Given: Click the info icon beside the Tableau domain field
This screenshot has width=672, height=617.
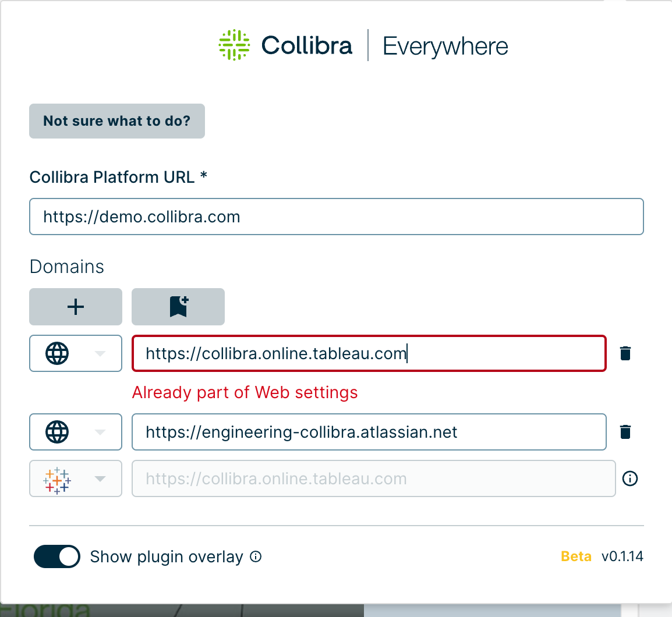Looking at the screenshot, I should click(x=630, y=478).
